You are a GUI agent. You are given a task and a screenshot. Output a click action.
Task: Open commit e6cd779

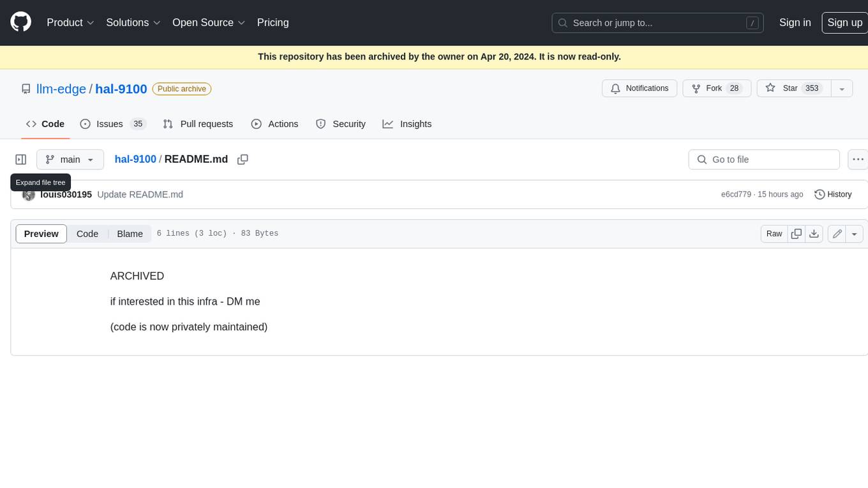pos(736,194)
